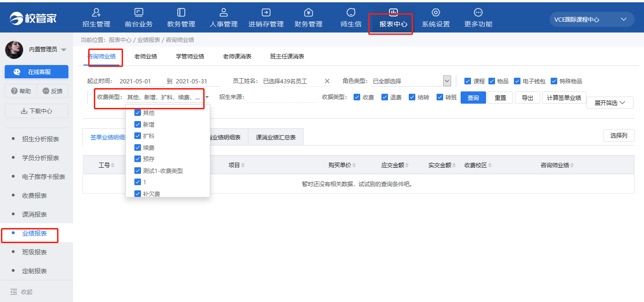Open 更多功能 ellipsis icon

pos(478,13)
